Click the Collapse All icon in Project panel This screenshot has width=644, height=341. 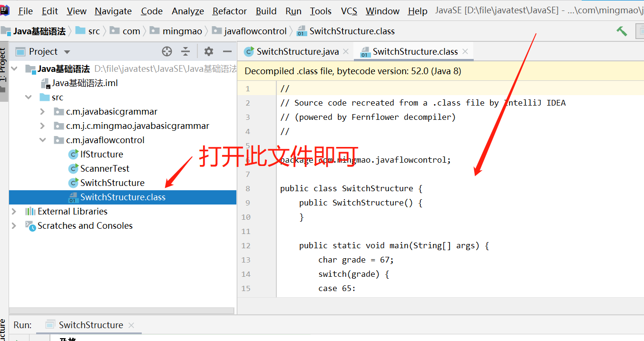click(185, 51)
